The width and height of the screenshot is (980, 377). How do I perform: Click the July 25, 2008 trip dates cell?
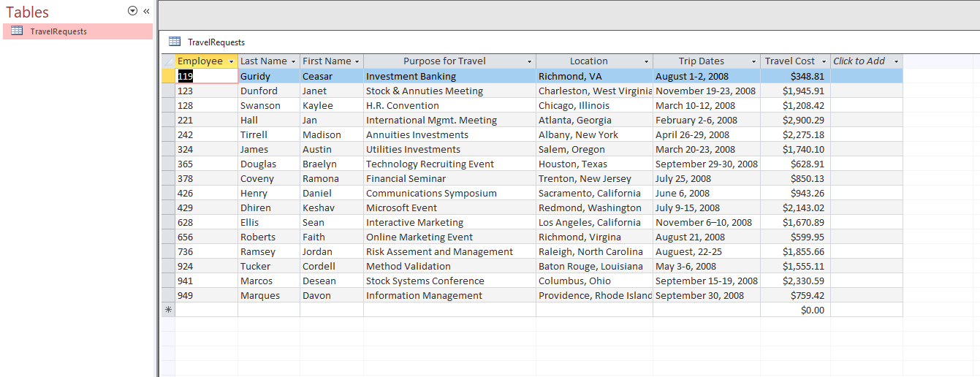[707, 178]
